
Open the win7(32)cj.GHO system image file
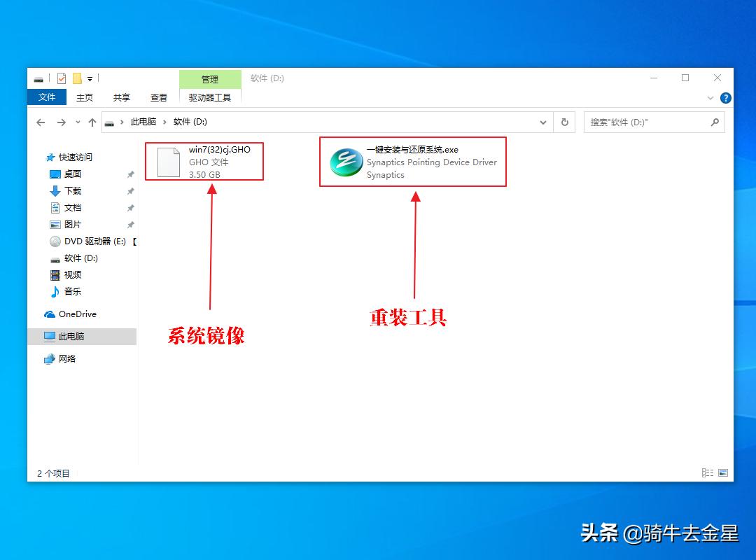[x=203, y=161]
